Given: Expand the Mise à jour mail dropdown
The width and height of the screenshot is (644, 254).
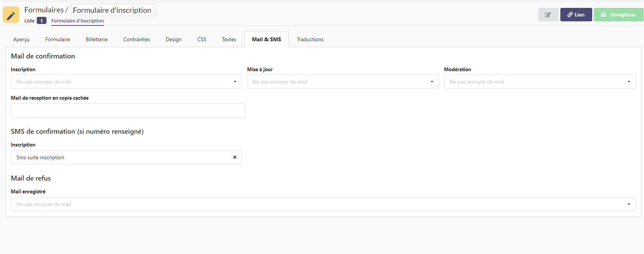Looking at the screenshot, I should (342, 82).
